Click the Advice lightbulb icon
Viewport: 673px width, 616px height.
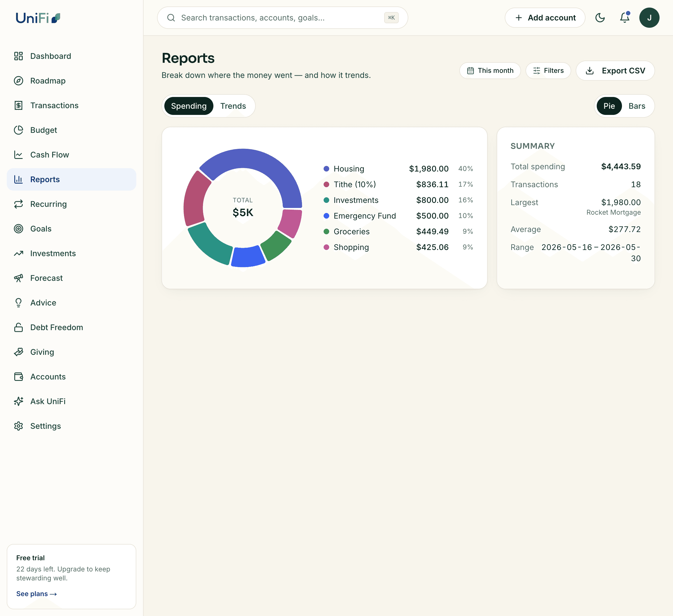[18, 303]
